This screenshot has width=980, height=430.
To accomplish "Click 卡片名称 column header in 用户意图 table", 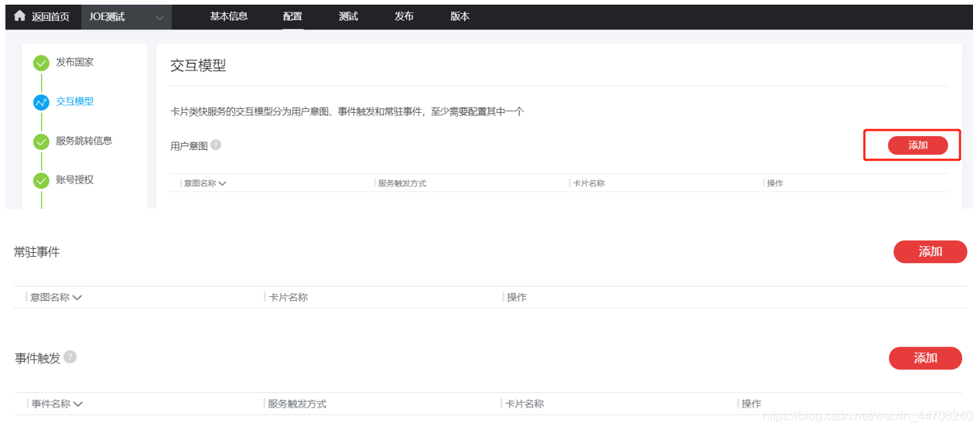I will (589, 183).
